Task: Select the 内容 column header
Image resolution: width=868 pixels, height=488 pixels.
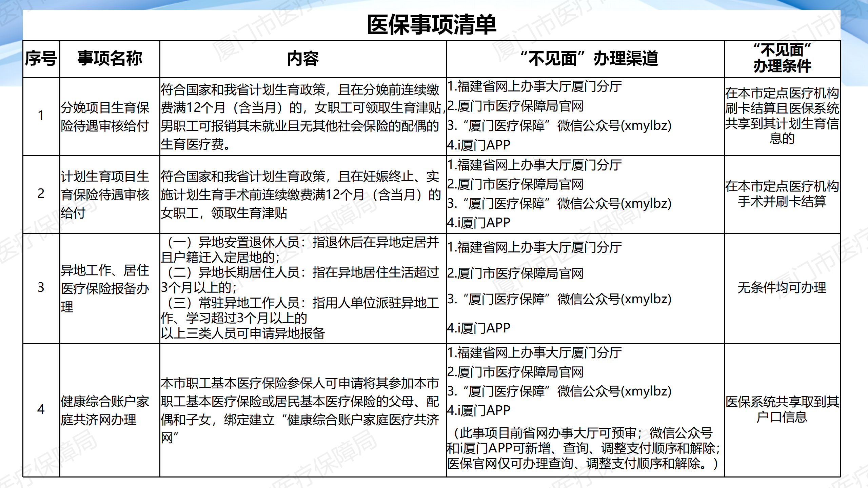Action: (x=303, y=59)
